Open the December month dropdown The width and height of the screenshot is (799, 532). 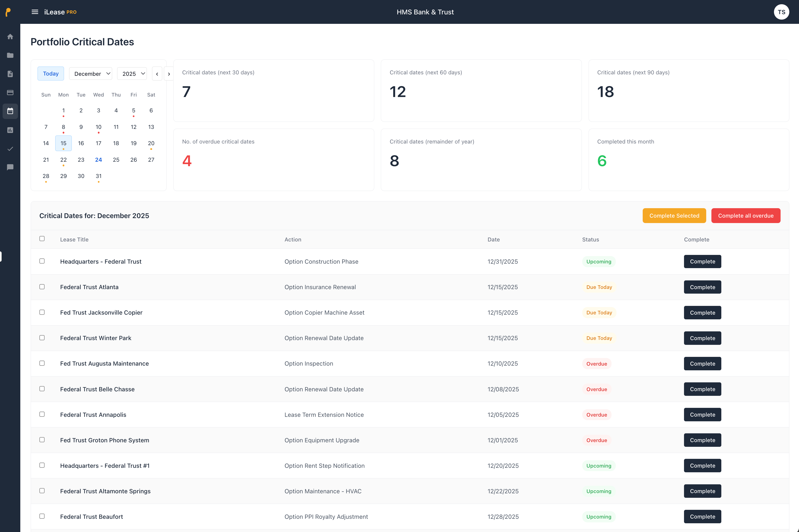[x=90, y=73]
